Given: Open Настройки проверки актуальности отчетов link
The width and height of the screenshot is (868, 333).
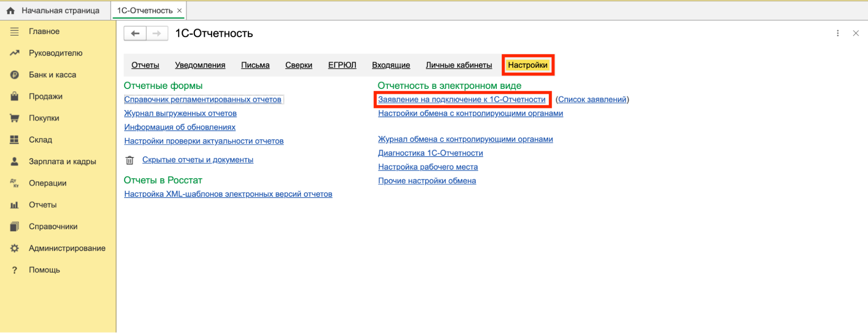Looking at the screenshot, I should [204, 141].
